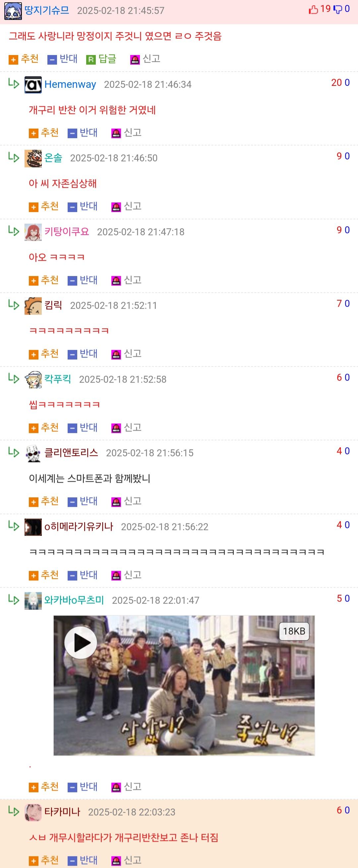The width and height of the screenshot is (358, 868).
Task: Click 신고 on 클리앤토리스's reply
Action: pos(126,501)
